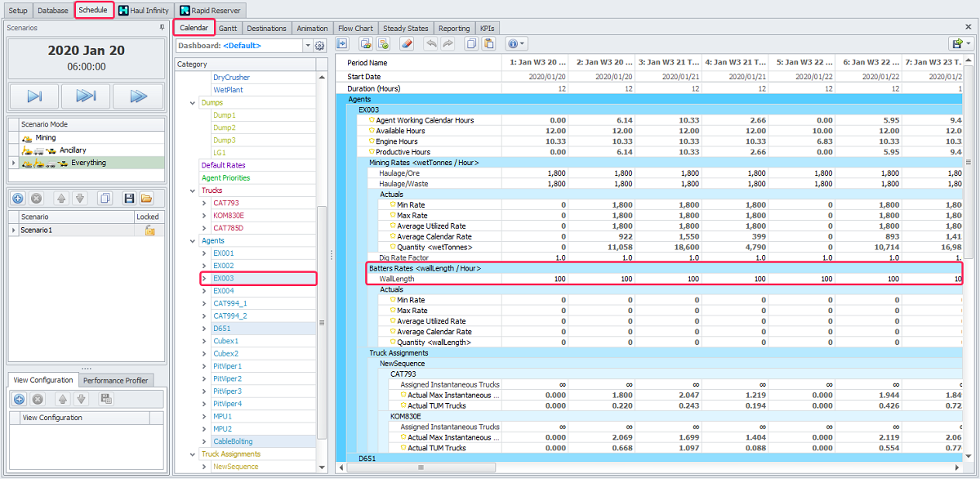Screen dimensions: 980x479
Task: Click the step-forward playback button
Action: click(x=35, y=96)
